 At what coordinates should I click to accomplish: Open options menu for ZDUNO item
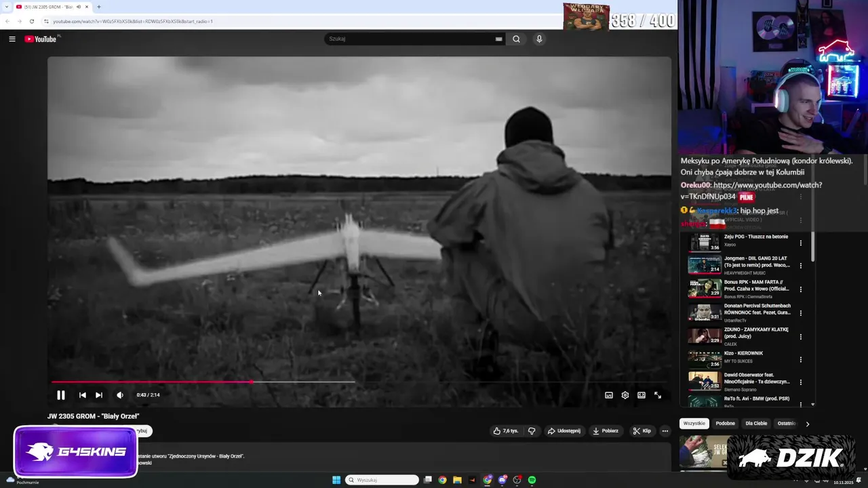(801, 337)
